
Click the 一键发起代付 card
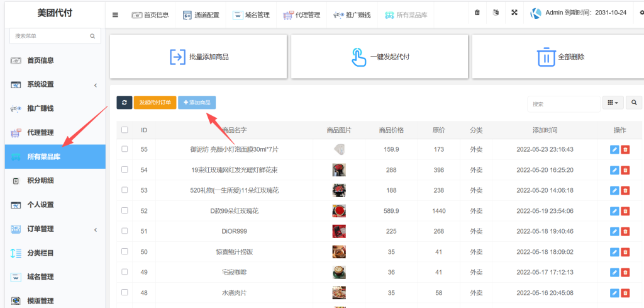pyautogui.click(x=379, y=57)
